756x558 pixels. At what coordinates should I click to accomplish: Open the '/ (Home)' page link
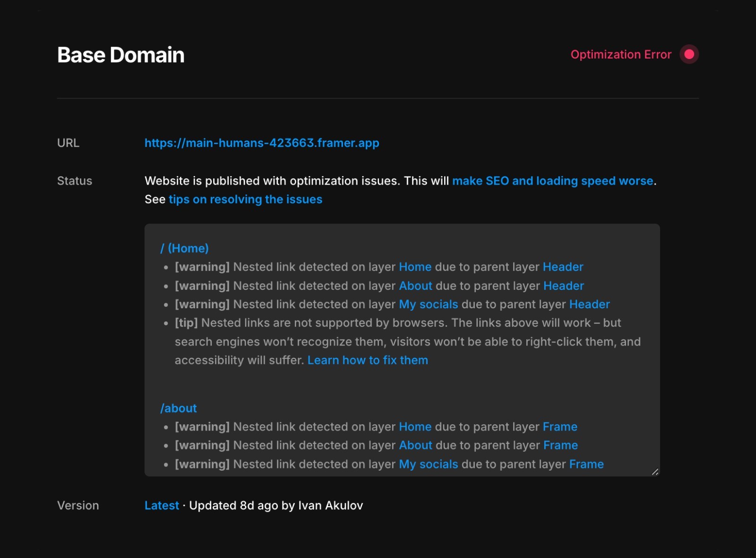(x=184, y=248)
